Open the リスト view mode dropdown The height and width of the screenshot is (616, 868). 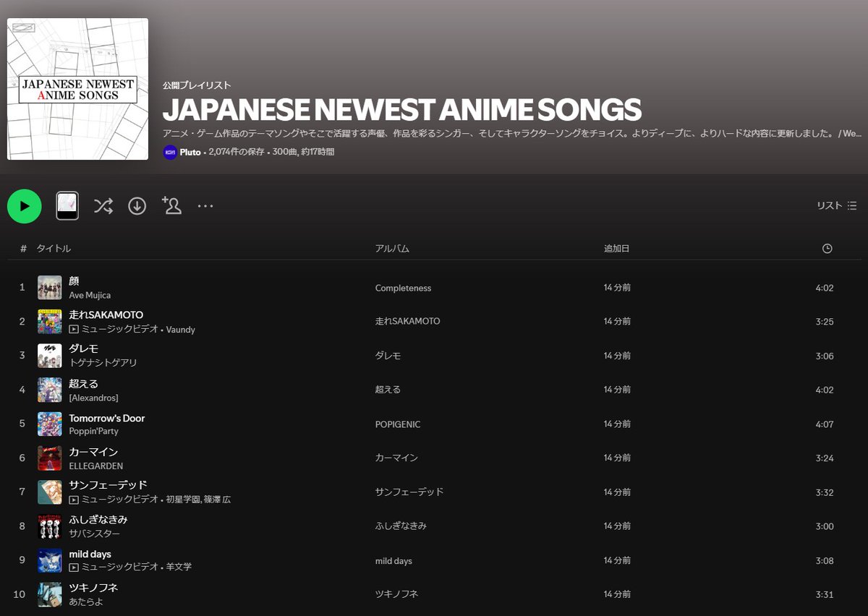tap(837, 205)
